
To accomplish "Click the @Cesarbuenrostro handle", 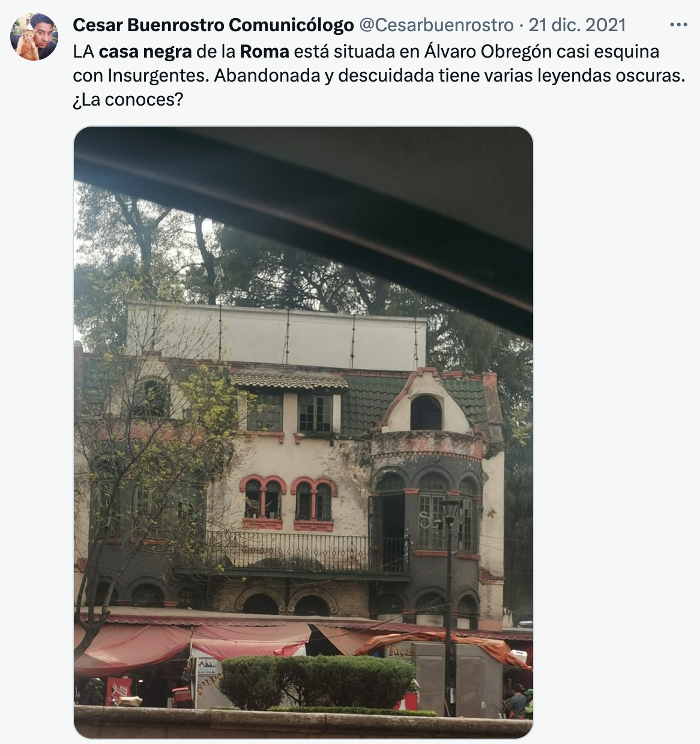I will pos(436,25).
